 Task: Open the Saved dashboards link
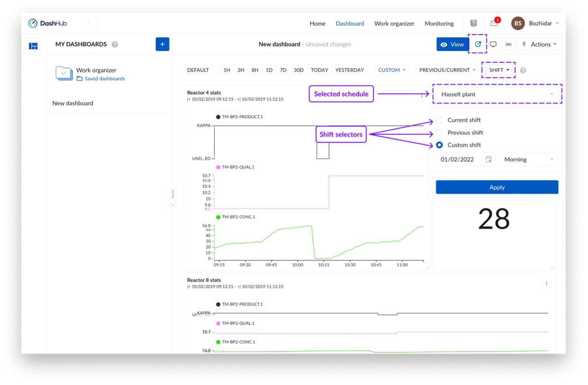point(104,79)
